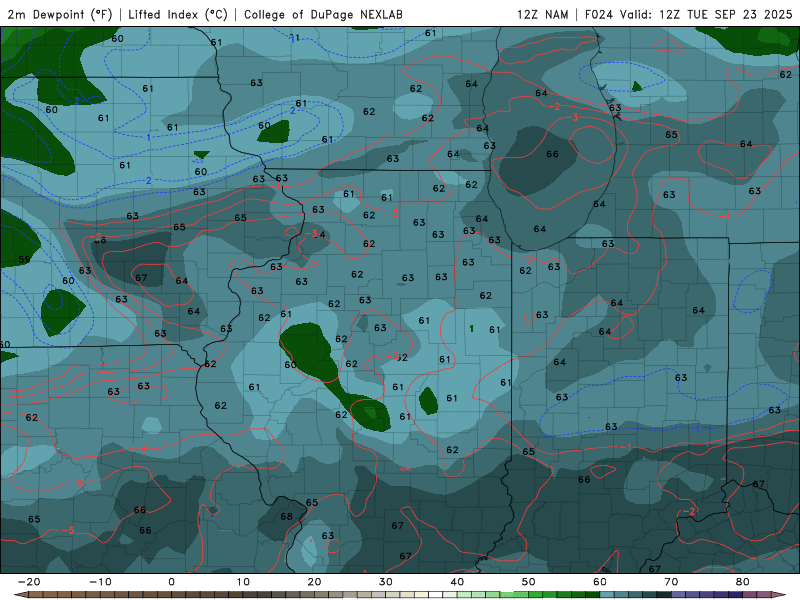
Task: Click the 50 label on the color scale
Action: coord(529,582)
